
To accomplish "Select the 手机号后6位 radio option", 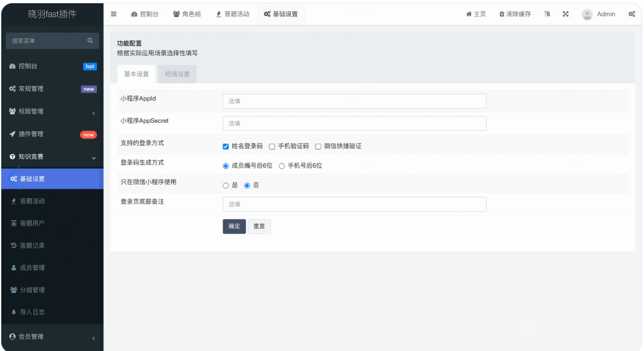I will (282, 166).
